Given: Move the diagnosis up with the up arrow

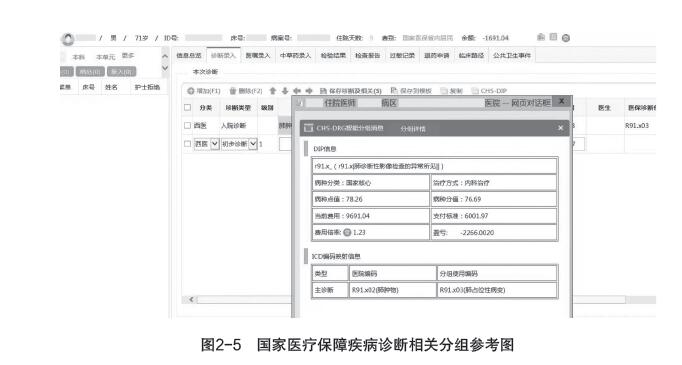Looking at the screenshot, I should [x=273, y=90].
